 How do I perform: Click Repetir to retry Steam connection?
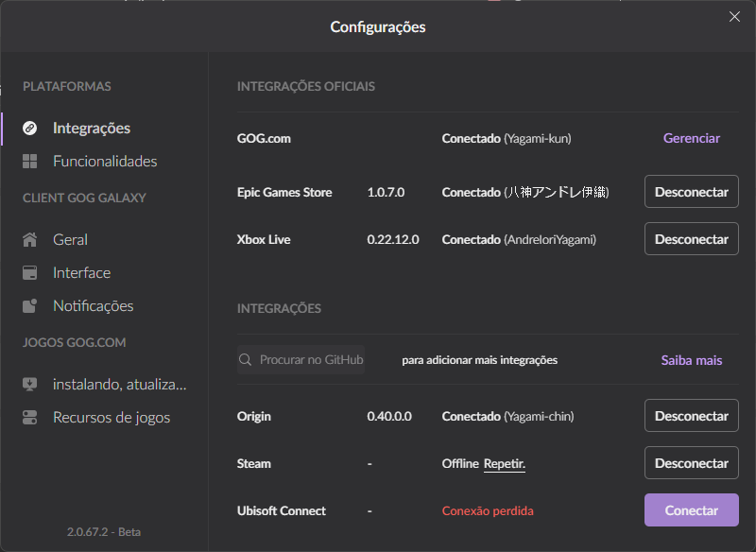[505, 464]
